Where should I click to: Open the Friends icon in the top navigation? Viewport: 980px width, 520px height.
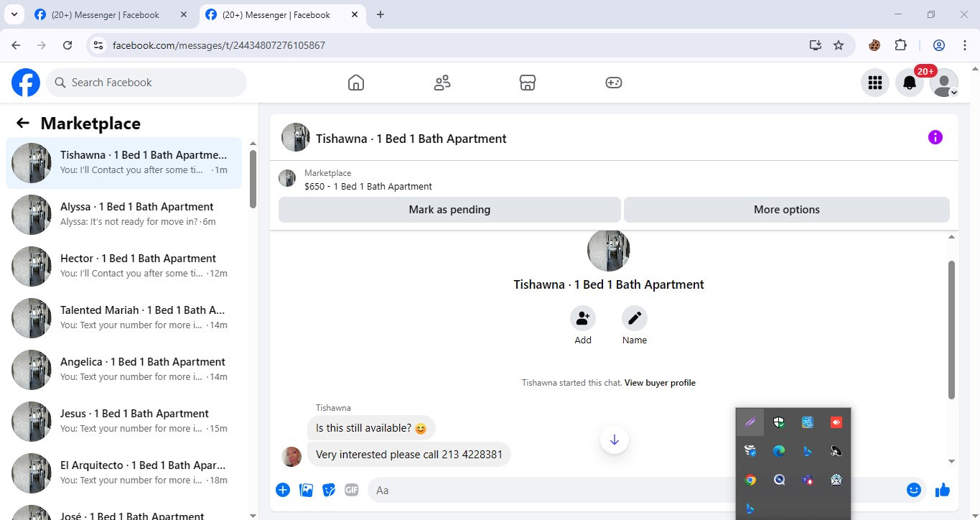(442, 83)
